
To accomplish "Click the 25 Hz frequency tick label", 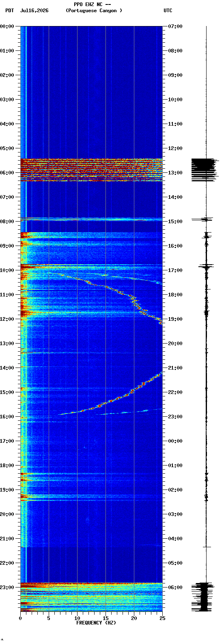I will point(162,618).
